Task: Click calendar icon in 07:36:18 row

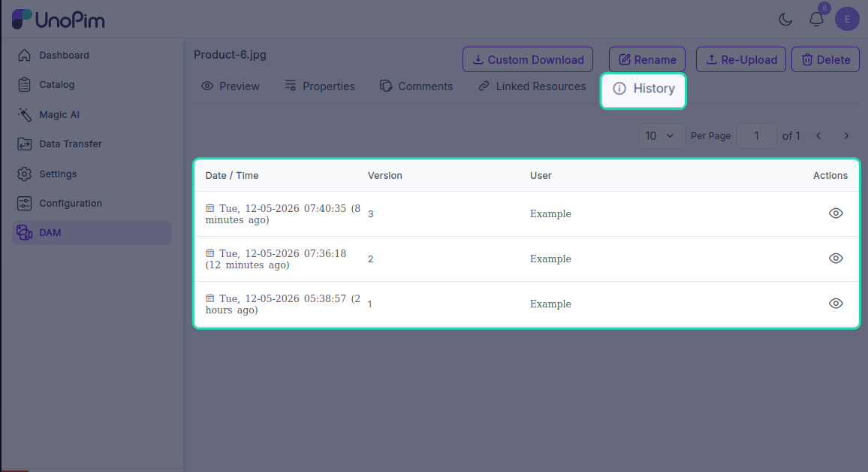Action: tap(209, 253)
